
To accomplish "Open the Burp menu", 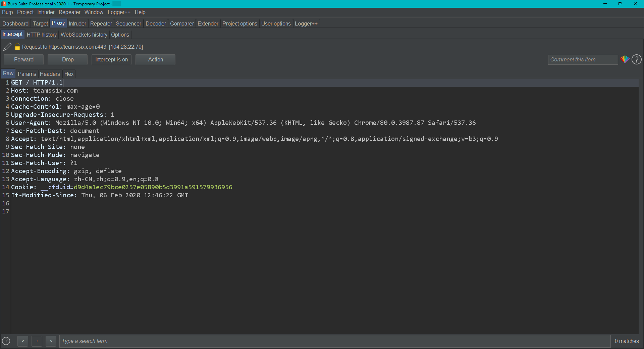I will click(x=7, y=12).
